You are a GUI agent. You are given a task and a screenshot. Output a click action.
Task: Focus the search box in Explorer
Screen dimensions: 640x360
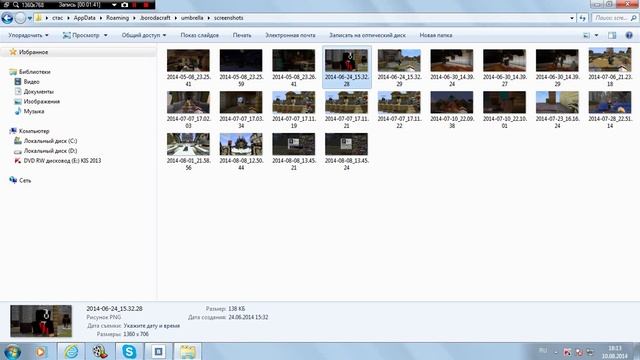click(x=614, y=18)
